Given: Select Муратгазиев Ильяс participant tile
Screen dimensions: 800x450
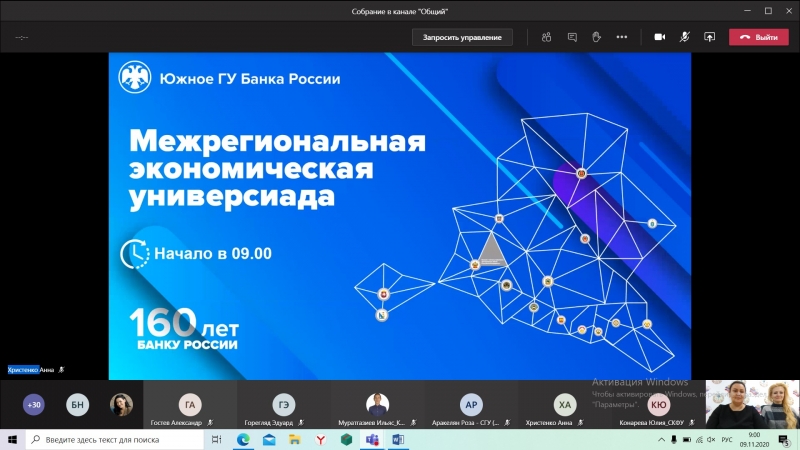Looking at the screenshot, I should click(x=378, y=405).
